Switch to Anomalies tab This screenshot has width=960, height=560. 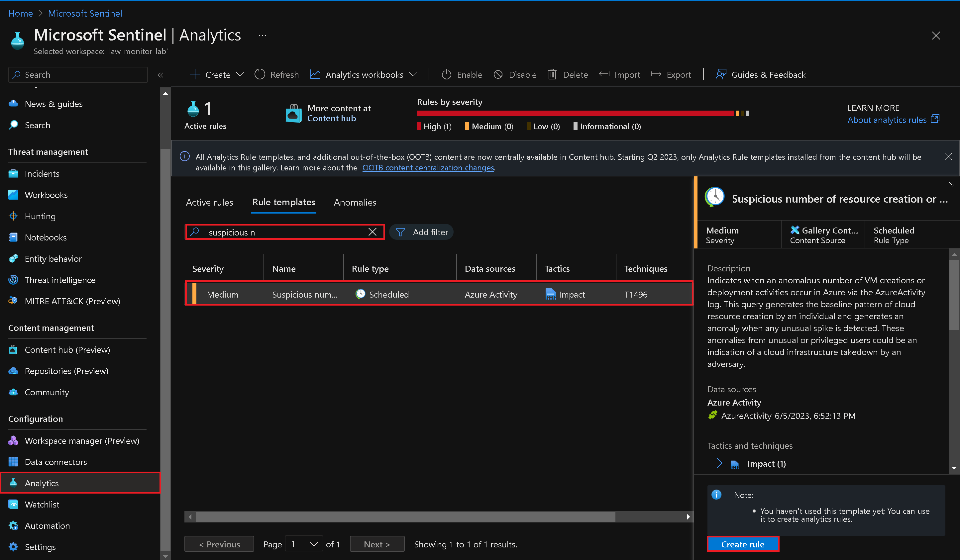355,203
